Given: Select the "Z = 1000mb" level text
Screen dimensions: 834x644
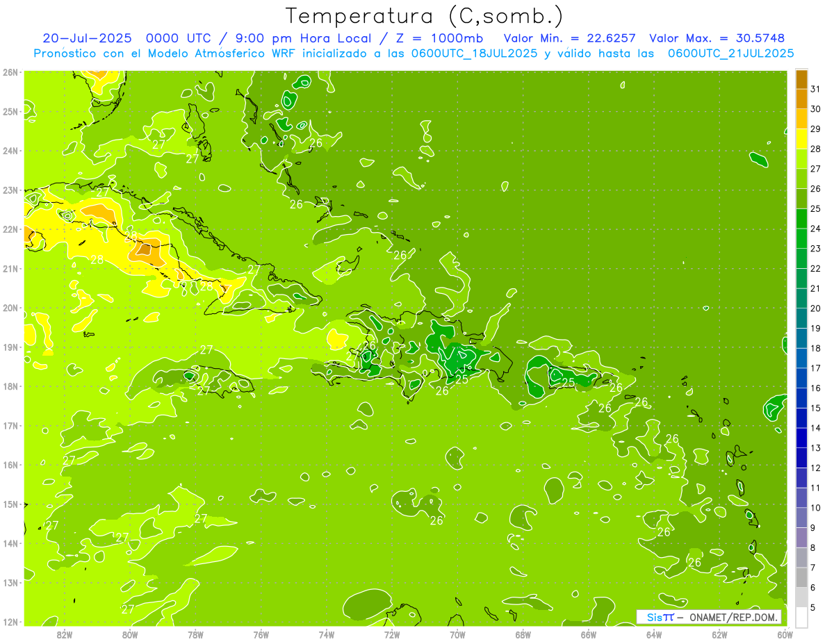Looking at the screenshot, I should click(439, 38).
